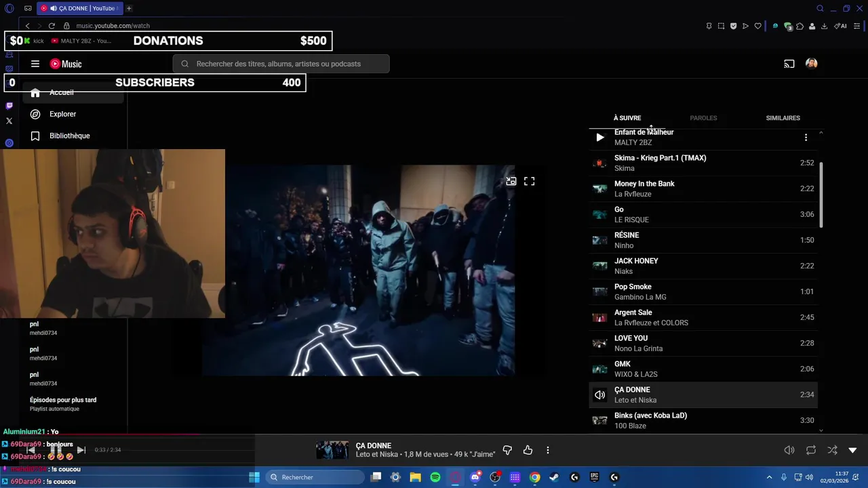Switch video to mini player mode

(511, 181)
